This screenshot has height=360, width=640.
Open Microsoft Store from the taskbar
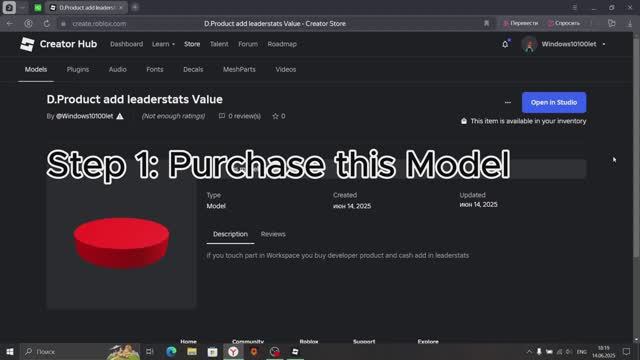click(212, 351)
